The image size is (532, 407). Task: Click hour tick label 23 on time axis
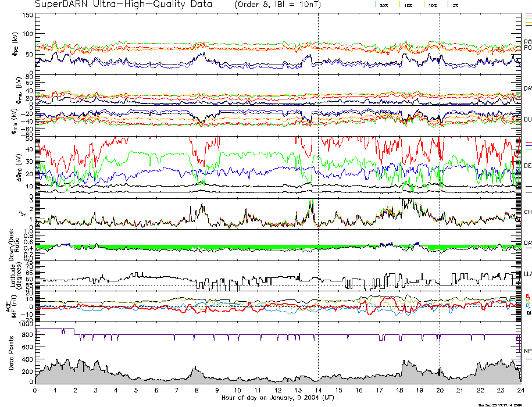501,390
